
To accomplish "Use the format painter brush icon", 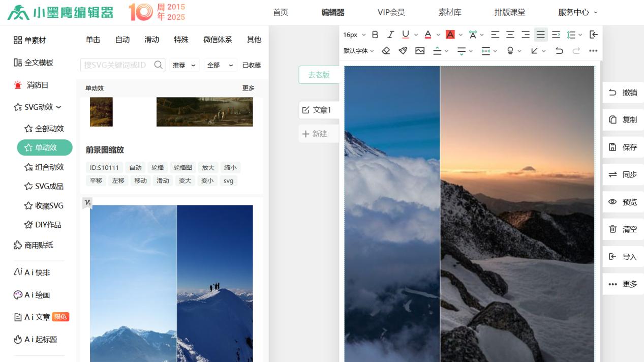I will point(402,51).
